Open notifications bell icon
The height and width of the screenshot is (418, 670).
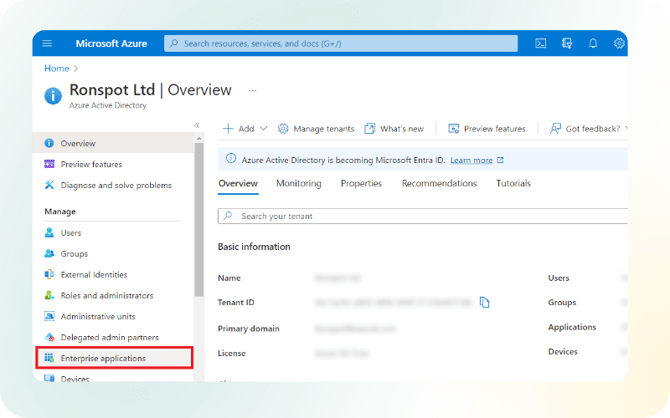tap(593, 43)
